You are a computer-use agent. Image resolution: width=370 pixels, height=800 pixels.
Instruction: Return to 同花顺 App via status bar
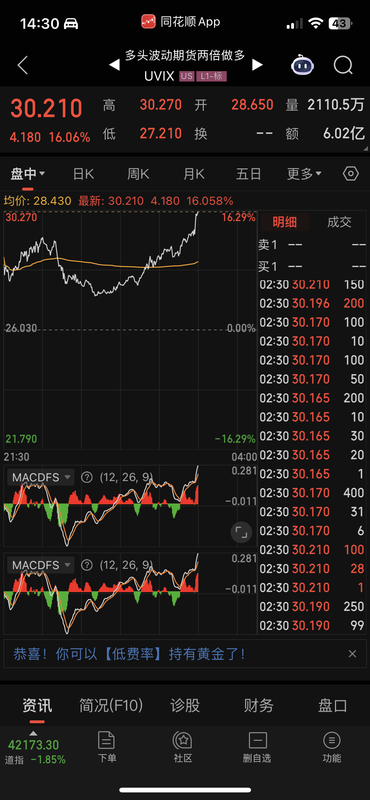tap(181, 22)
